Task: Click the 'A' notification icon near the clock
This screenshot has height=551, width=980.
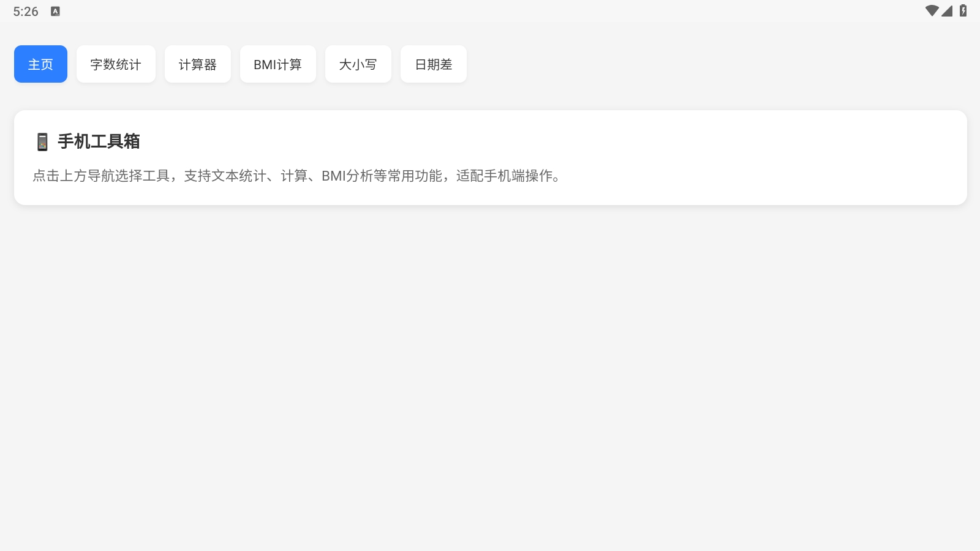Action: click(x=55, y=11)
